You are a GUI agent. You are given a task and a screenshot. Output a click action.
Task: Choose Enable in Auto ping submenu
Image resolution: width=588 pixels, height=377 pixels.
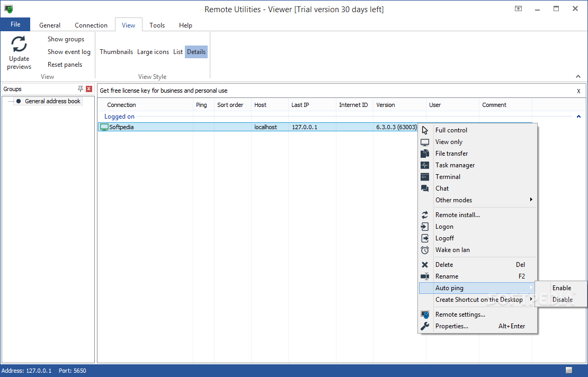pos(562,288)
